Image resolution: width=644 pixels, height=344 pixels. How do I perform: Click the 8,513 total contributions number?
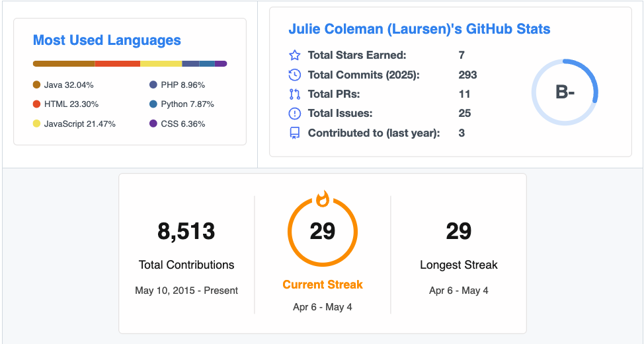point(186,231)
